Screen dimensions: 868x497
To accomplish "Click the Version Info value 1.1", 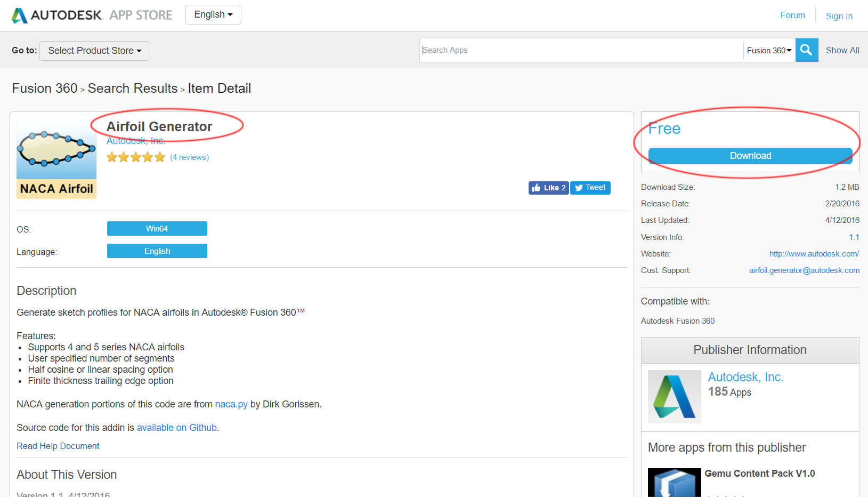I will click(x=854, y=237).
